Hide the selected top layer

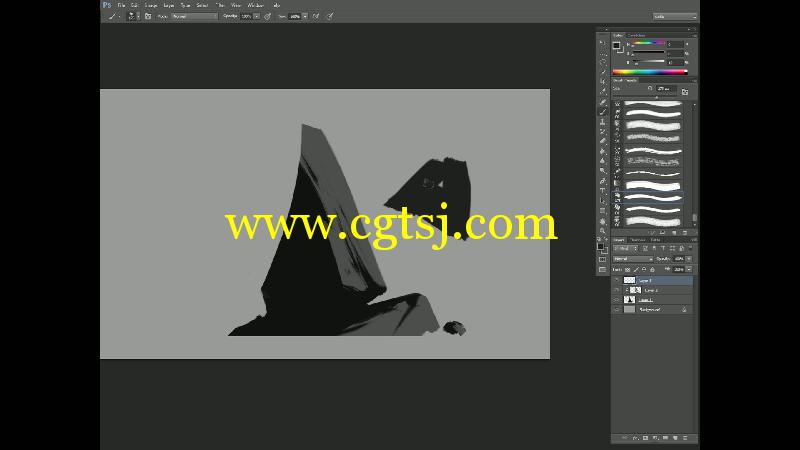[x=617, y=280]
